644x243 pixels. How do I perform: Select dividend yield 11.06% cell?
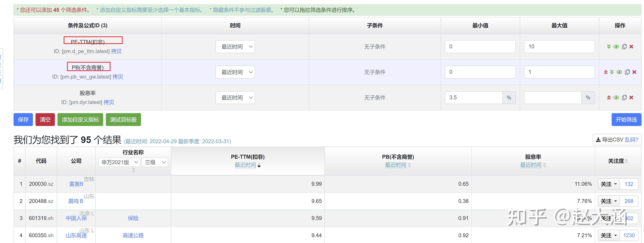pyautogui.click(x=583, y=184)
